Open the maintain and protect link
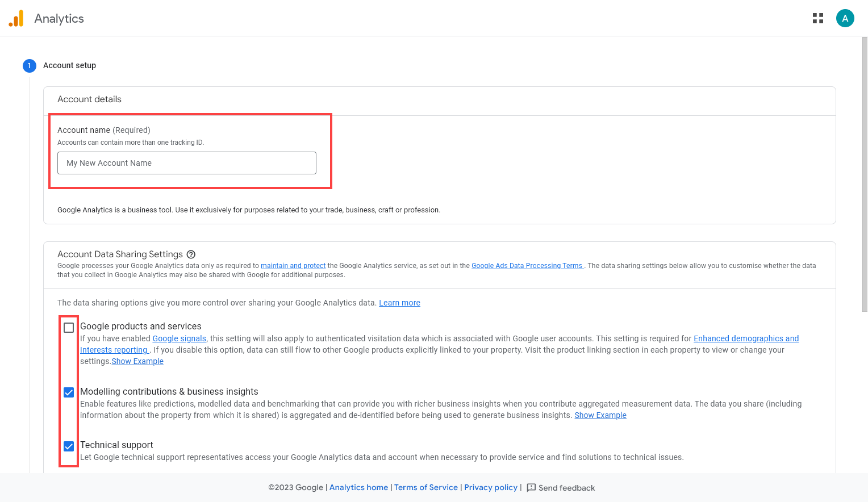Screen dimensions: 868x502 [293, 265]
